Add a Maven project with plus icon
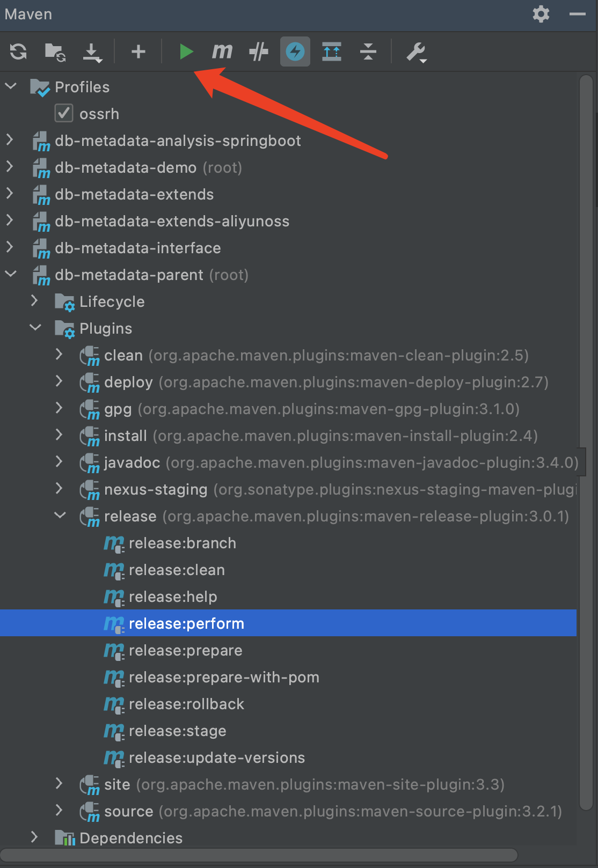 tap(138, 52)
